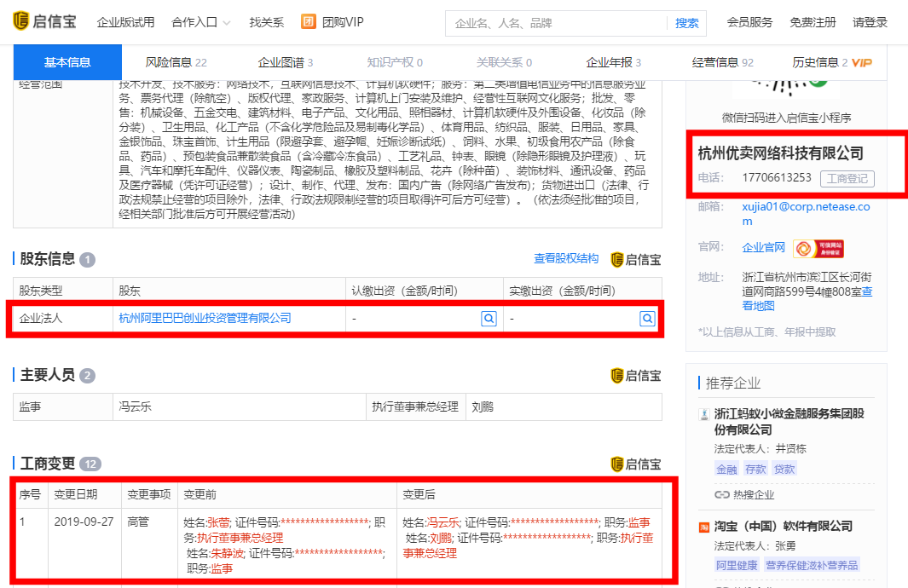Open the 历史信息 VIP tab
Image resolution: width=908 pixels, height=588 pixels.
(831, 62)
